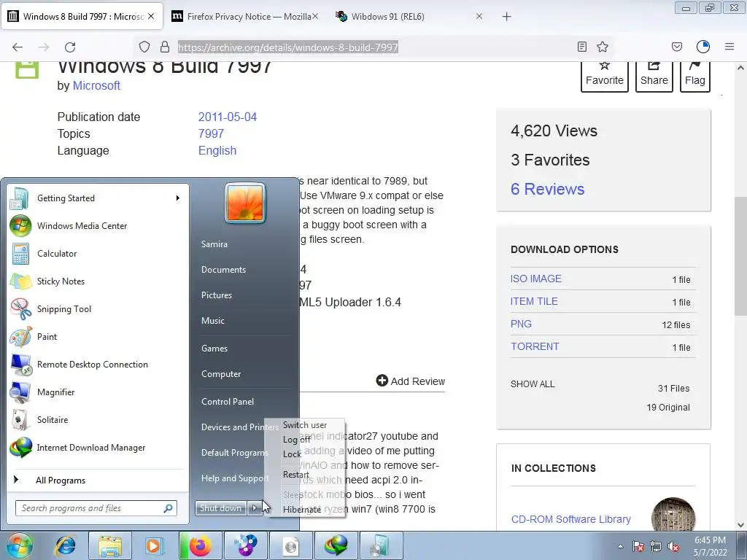This screenshot has height=560, width=747.
Task: Open the Firefox account circle icon
Action: tap(703, 47)
